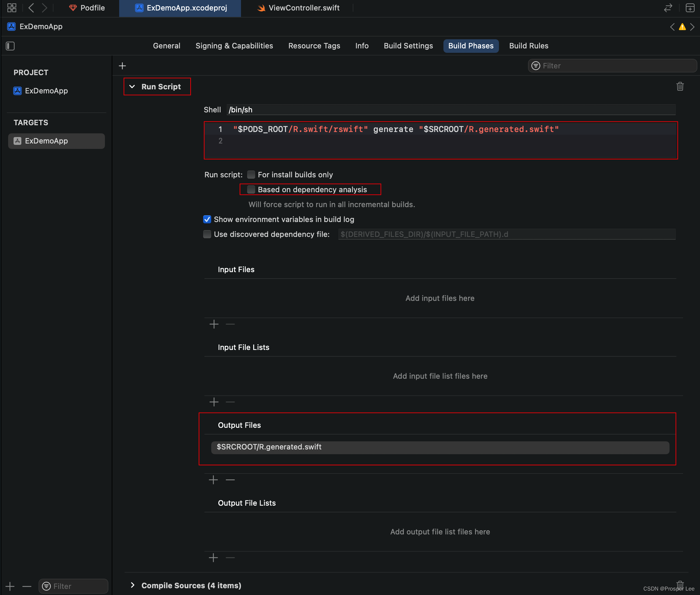Screen dimensions: 700x595
Task: Click the Output File Lists header
Action: pos(247,503)
